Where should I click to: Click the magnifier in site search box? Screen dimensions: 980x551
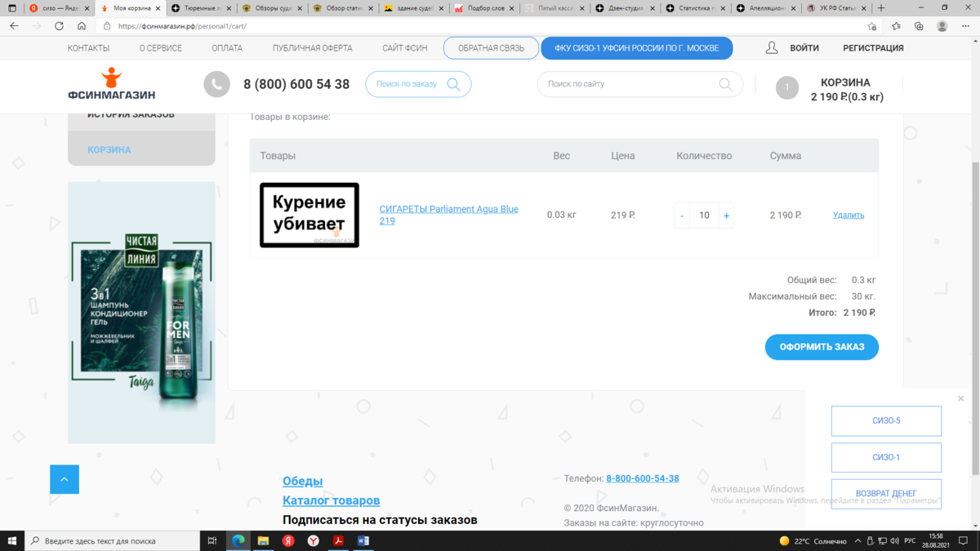tap(725, 84)
